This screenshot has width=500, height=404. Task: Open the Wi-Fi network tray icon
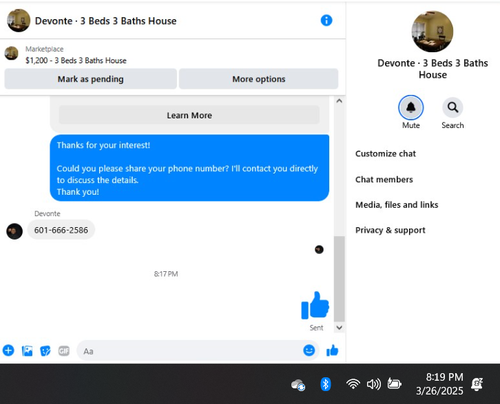click(353, 384)
